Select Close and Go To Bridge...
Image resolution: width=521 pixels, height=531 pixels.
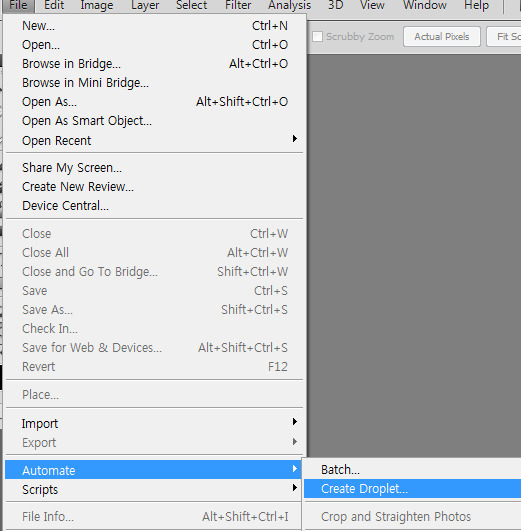tap(154, 272)
